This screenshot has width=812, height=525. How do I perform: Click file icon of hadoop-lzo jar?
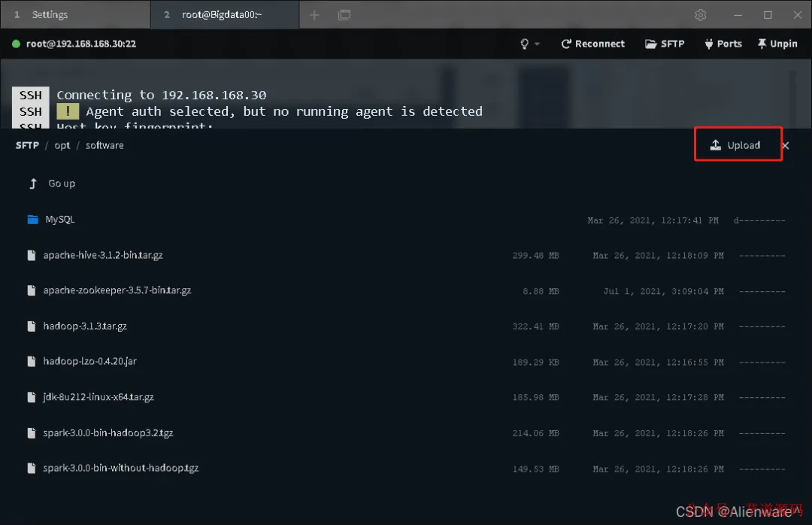click(x=32, y=361)
